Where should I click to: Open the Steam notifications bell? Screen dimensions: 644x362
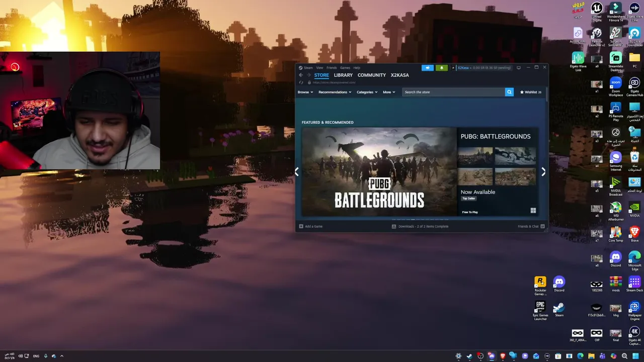pyautogui.click(x=442, y=68)
